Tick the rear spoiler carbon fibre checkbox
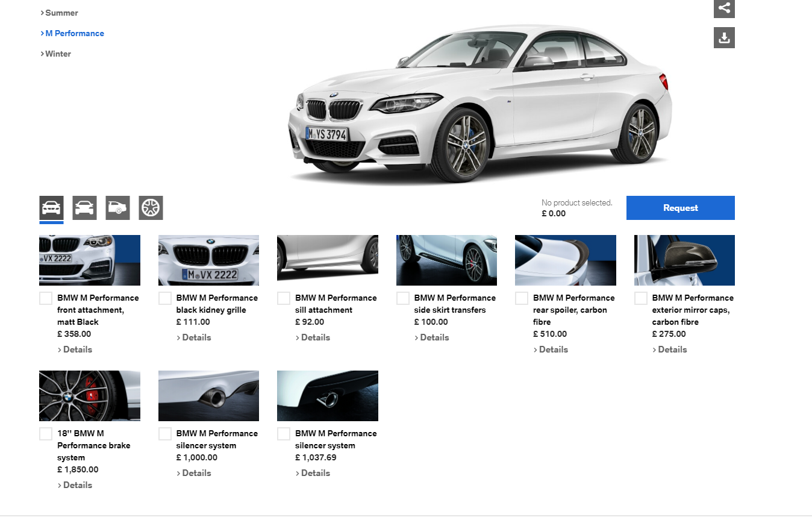812x520 pixels. 522,298
